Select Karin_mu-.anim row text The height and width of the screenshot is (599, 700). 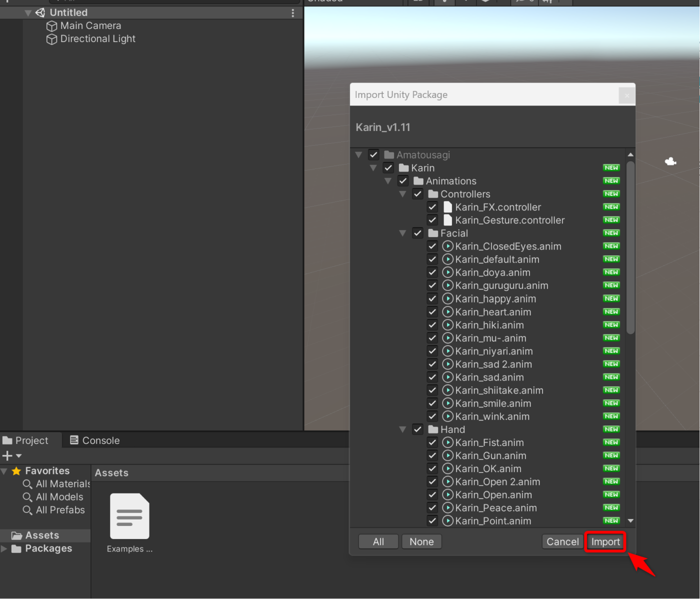[490, 338]
